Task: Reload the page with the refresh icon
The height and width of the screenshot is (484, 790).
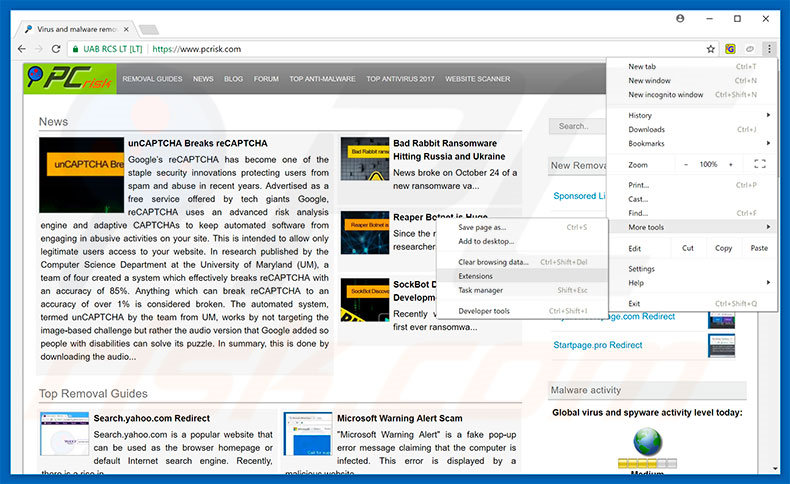Action: pos(56,49)
